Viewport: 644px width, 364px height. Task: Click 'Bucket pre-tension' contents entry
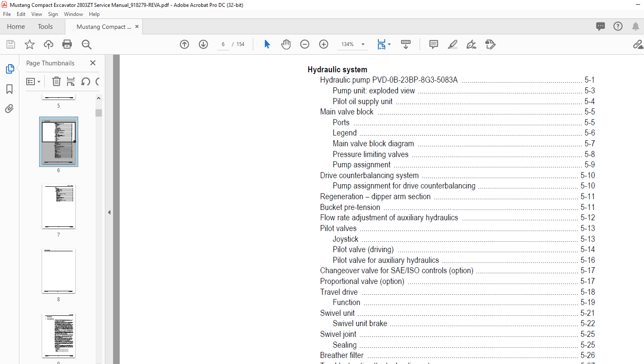350,207
